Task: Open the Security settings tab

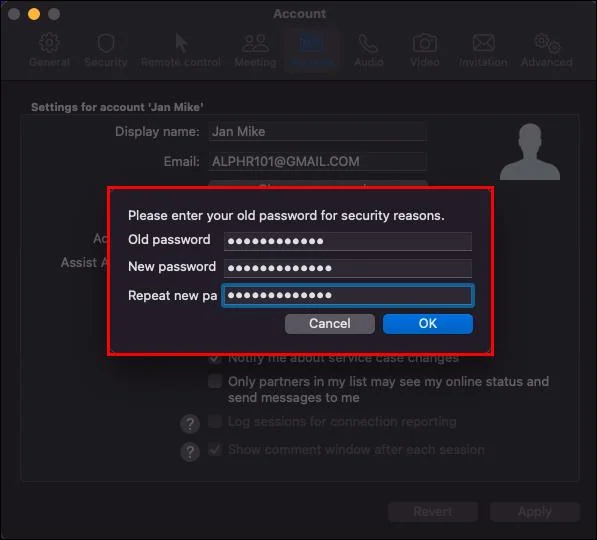Action: [105, 50]
